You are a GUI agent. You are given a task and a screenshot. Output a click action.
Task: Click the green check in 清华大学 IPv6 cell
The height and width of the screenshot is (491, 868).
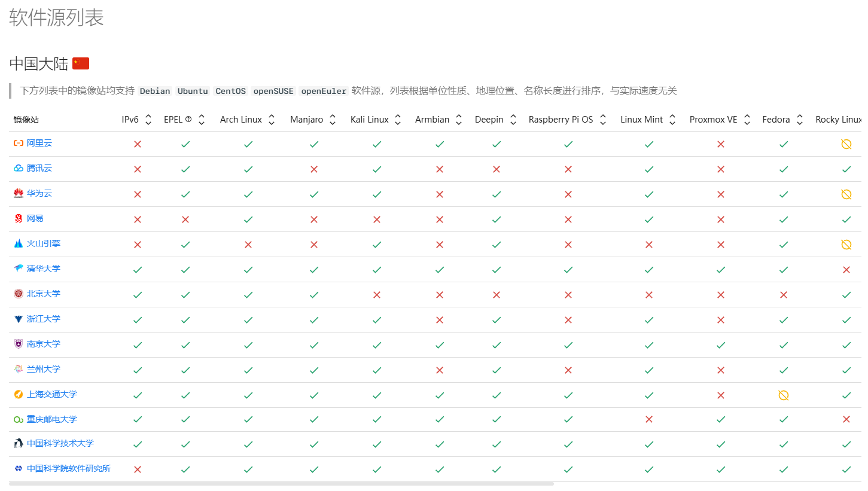(138, 270)
